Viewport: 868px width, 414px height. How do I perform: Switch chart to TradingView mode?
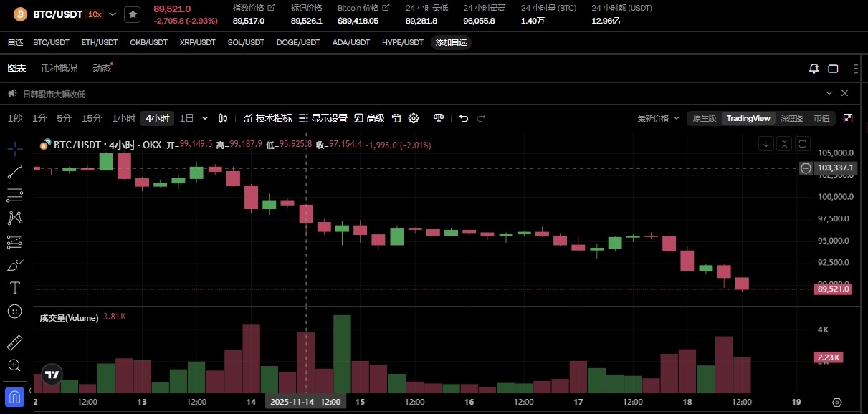coord(748,118)
